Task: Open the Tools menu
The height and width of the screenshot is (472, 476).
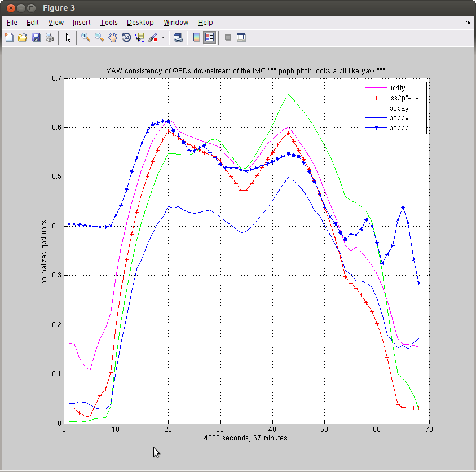Action: click(109, 23)
